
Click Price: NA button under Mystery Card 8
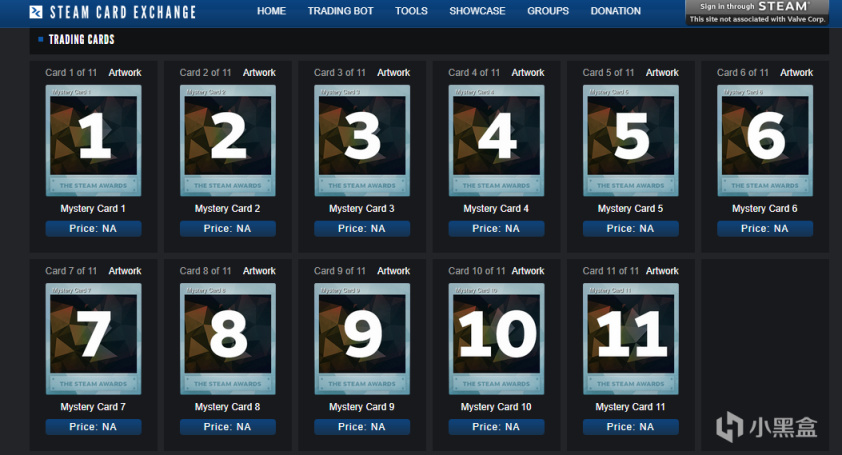[228, 427]
